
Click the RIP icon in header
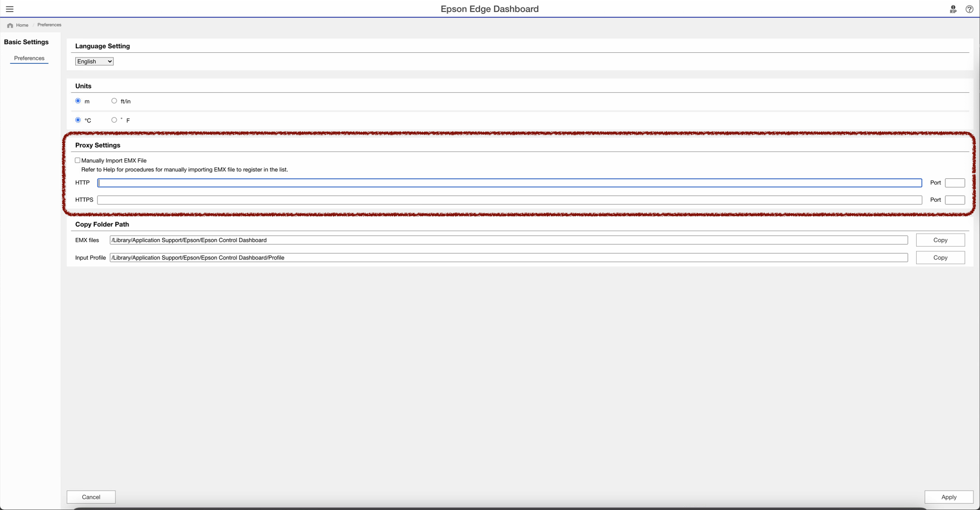[953, 9]
